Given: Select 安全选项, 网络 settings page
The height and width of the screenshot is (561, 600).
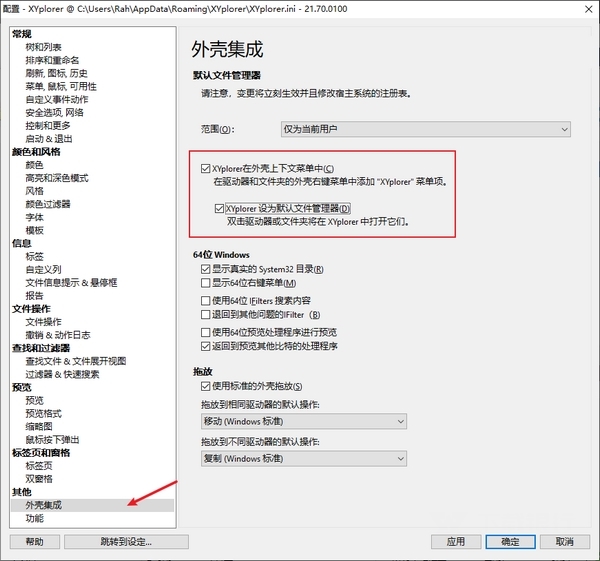Looking at the screenshot, I should click(54, 113).
